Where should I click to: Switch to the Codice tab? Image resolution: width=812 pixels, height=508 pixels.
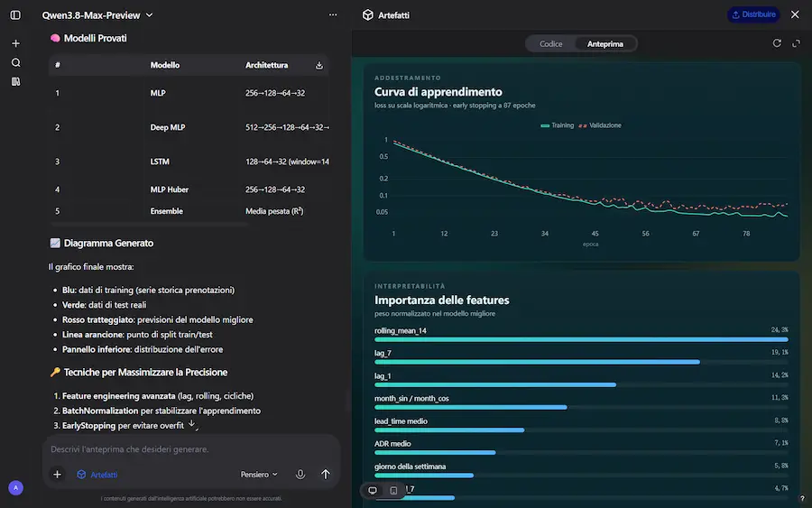coord(550,44)
